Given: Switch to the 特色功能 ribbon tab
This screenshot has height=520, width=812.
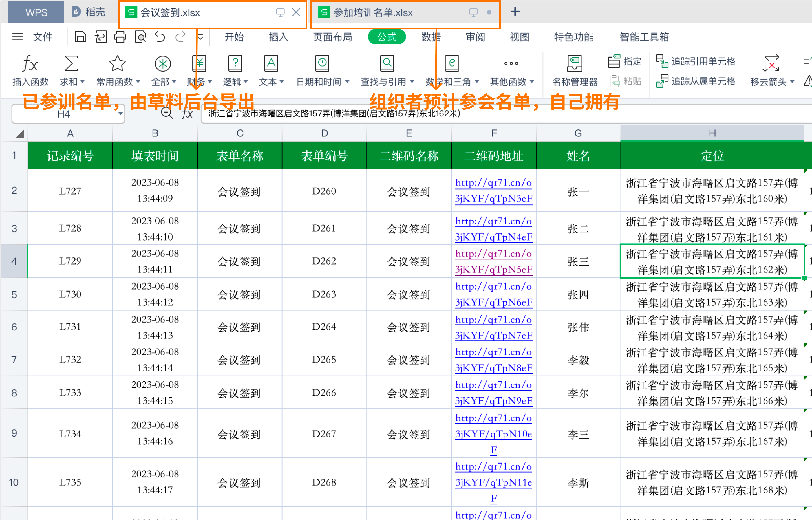Looking at the screenshot, I should tap(574, 37).
